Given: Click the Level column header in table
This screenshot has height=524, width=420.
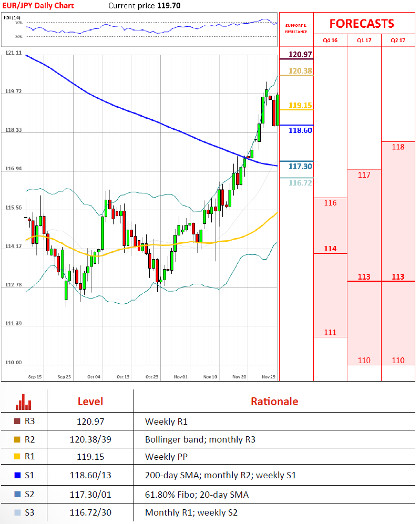Looking at the screenshot, I should click(x=90, y=402).
